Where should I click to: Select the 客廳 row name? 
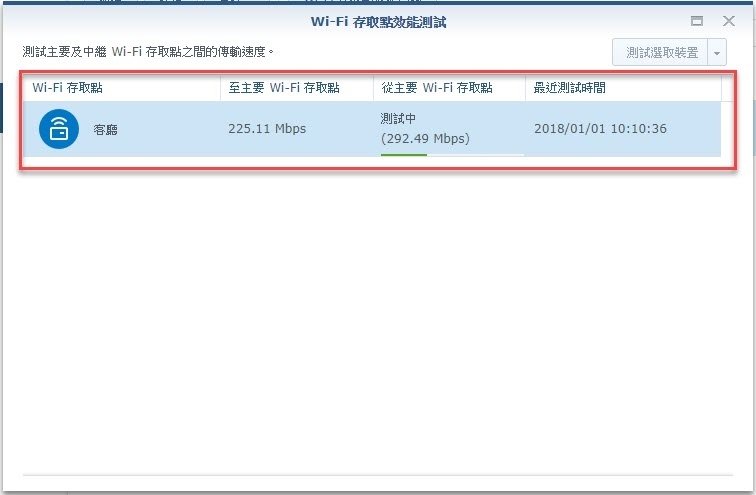pos(106,129)
